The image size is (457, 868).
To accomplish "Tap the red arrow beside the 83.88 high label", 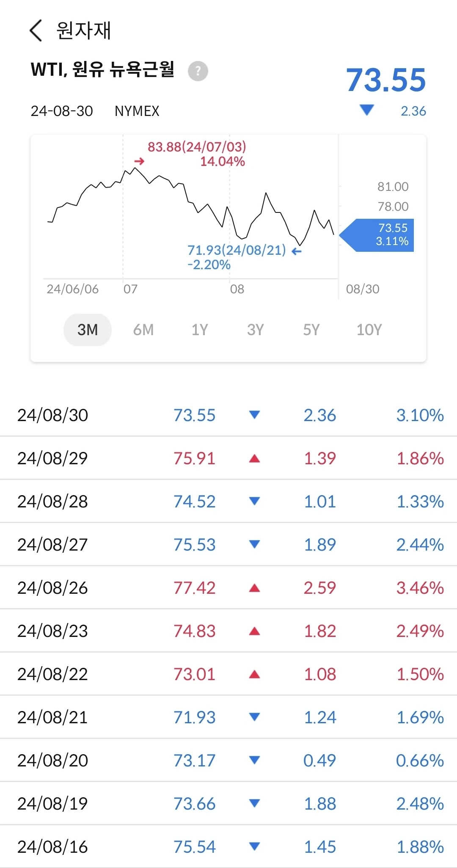I will 139,161.
